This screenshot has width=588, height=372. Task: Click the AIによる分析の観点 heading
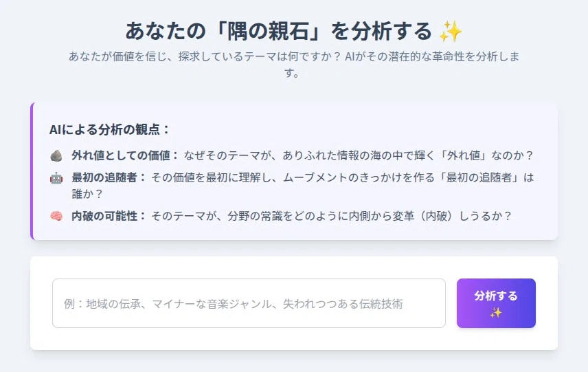109,129
